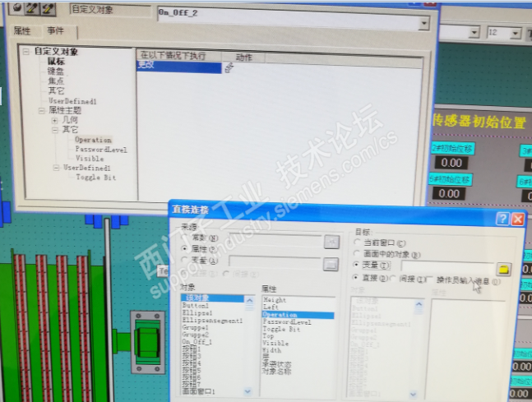This screenshot has width=532, height=402.
Task: Select Left in the source property list
Action: point(271,307)
